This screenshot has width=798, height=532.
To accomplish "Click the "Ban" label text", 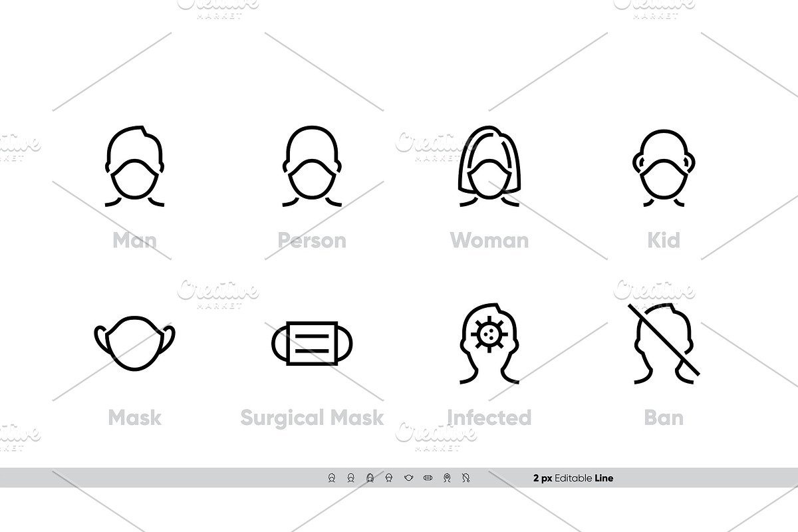I will [x=664, y=418].
